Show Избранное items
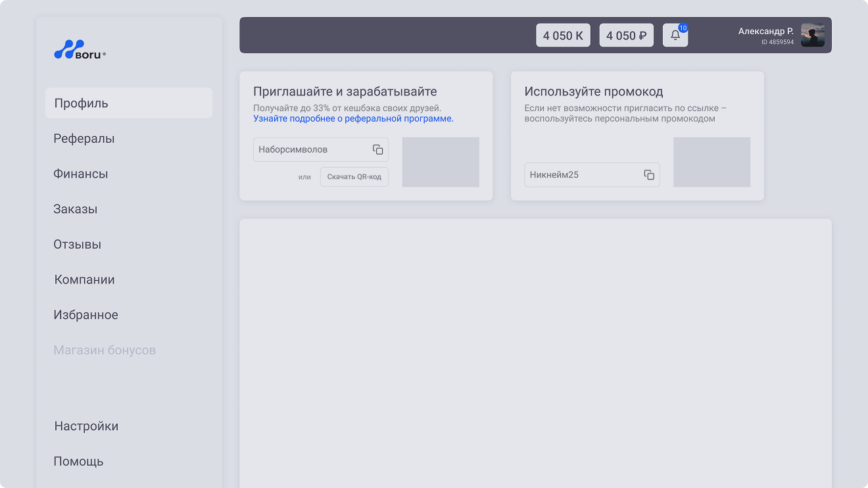The image size is (868, 488). tap(86, 315)
